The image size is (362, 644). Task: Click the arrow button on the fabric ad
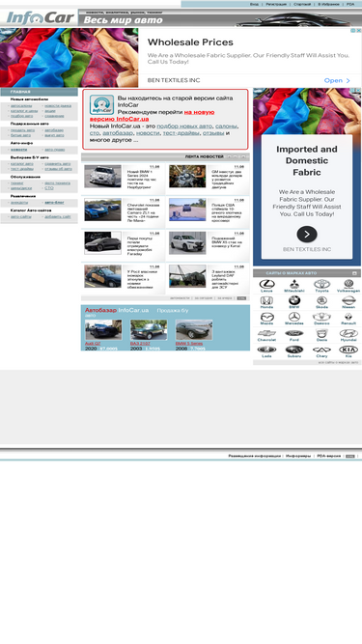[307, 234]
